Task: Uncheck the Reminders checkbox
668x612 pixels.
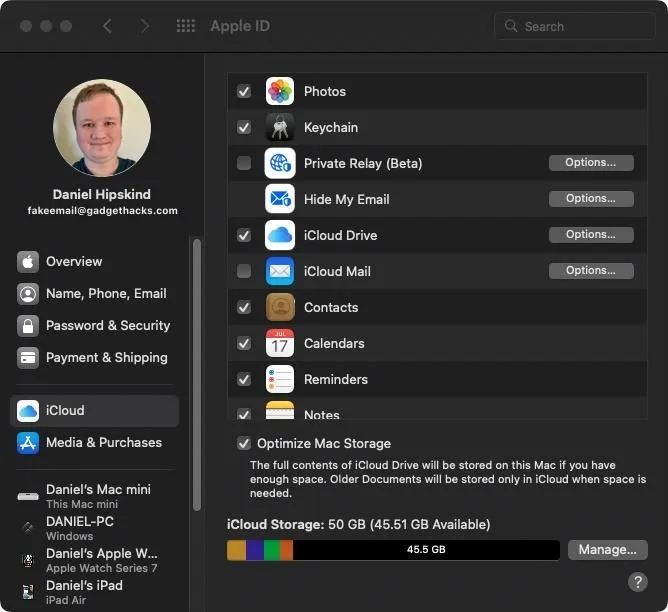Action: (x=244, y=379)
